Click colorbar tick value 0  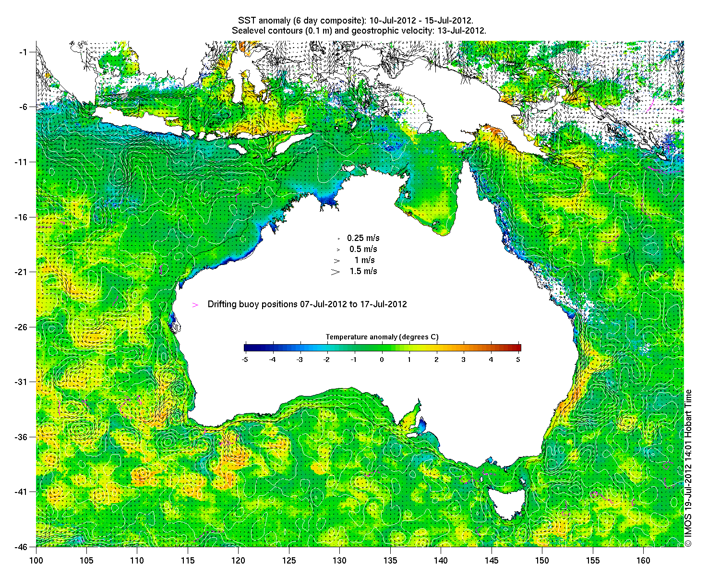point(382,360)
